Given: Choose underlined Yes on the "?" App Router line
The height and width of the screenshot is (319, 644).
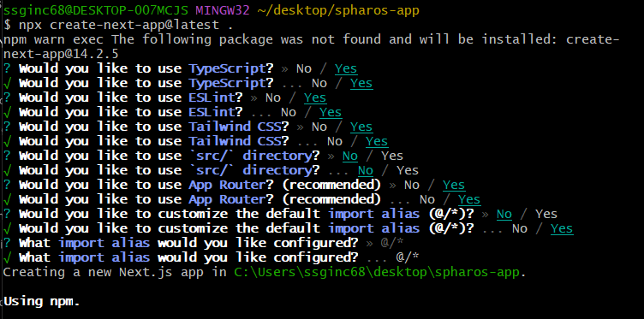Looking at the screenshot, I should [454, 186].
